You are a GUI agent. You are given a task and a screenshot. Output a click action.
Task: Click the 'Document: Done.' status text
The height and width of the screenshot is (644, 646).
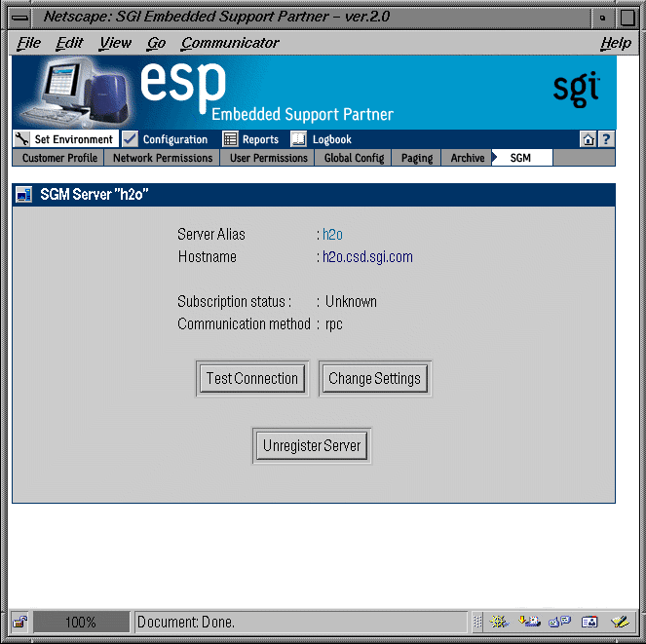pos(186,622)
